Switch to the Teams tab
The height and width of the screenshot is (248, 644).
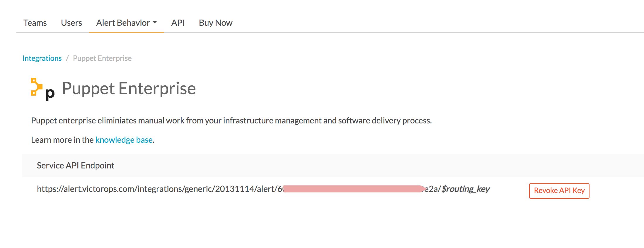coord(35,23)
